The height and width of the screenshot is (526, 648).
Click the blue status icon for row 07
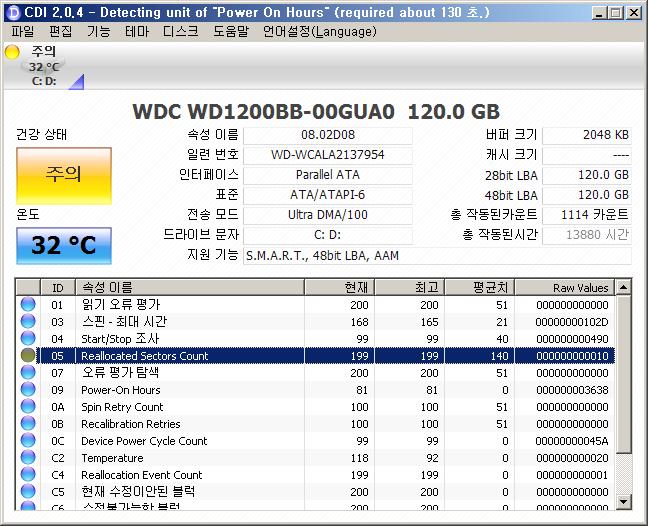click(x=28, y=372)
